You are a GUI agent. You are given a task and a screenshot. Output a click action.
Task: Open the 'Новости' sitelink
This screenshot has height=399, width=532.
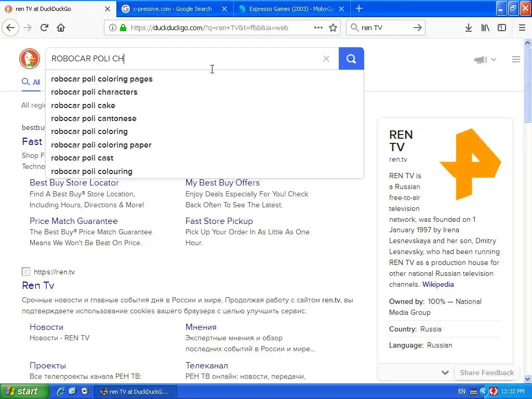(x=46, y=327)
